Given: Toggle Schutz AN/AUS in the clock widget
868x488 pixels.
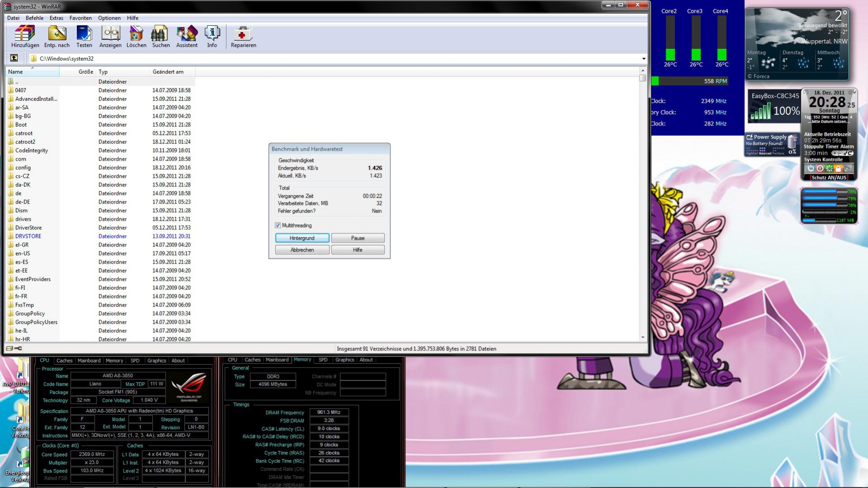Looking at the screenshot, I should click(829, 177).
